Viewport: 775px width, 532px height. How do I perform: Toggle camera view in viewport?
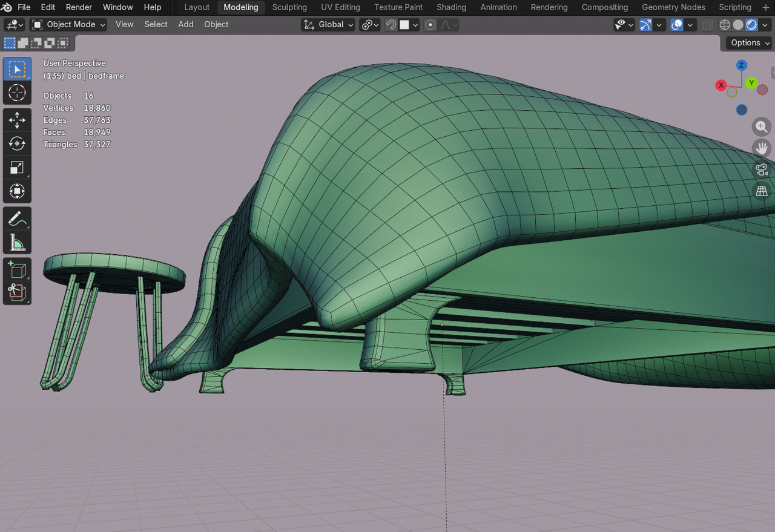762,169
